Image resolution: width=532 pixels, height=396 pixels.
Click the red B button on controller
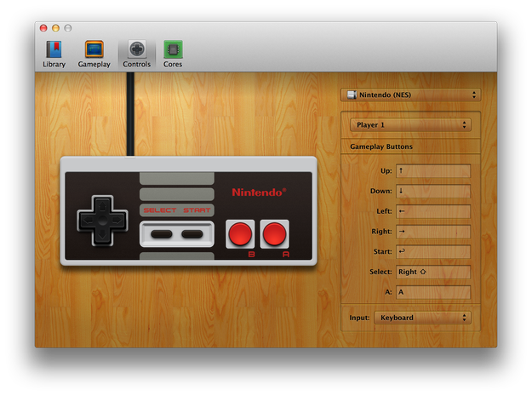tap(240, 234)
